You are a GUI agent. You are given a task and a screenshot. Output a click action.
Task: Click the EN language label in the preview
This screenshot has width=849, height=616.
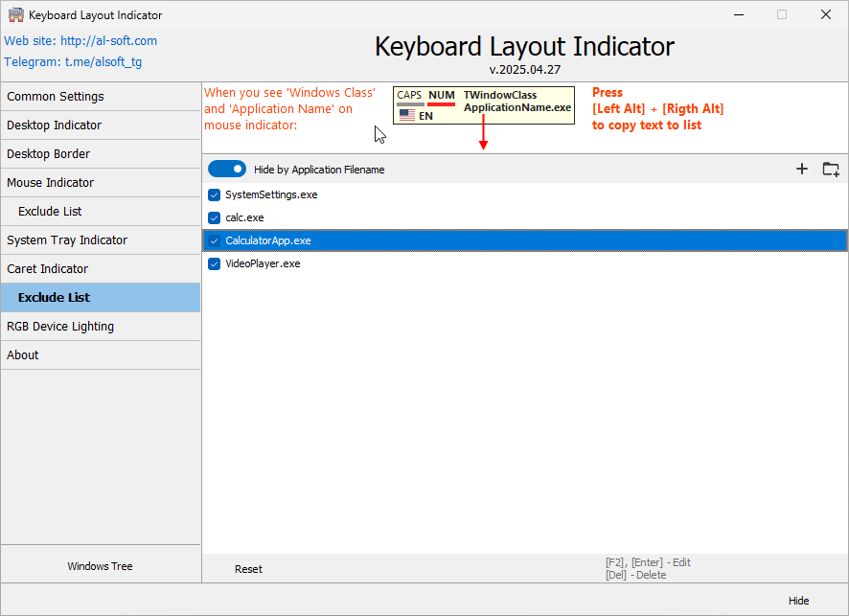(427, 114)
